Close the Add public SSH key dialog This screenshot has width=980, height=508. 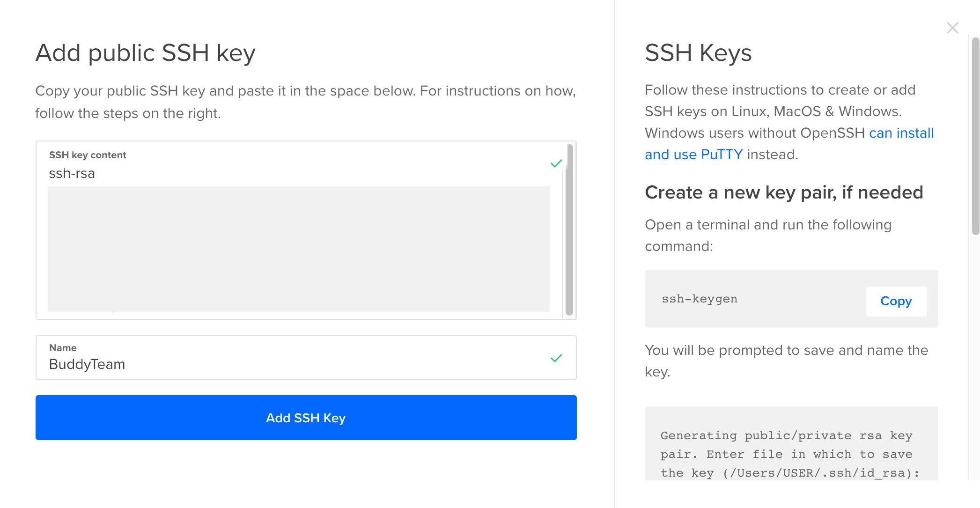952,28
